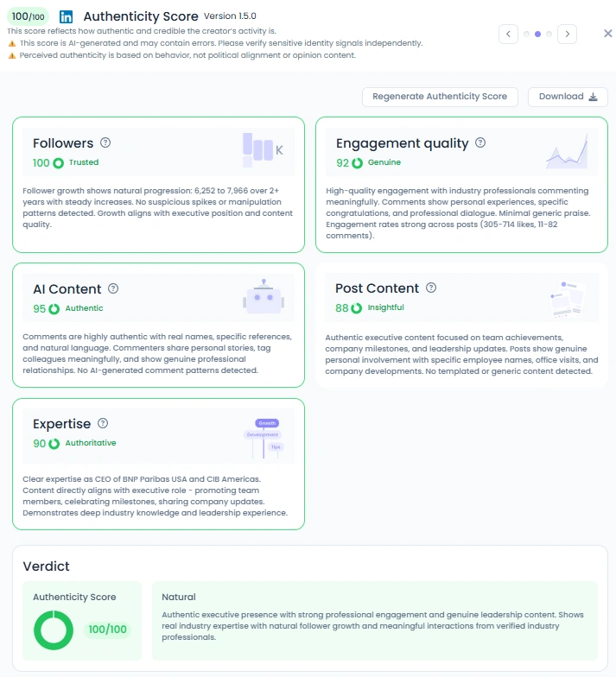This screenshot has height=677, width=616.
Task: Click the Engagement quality heading
Action: click(x=403, y=143)
